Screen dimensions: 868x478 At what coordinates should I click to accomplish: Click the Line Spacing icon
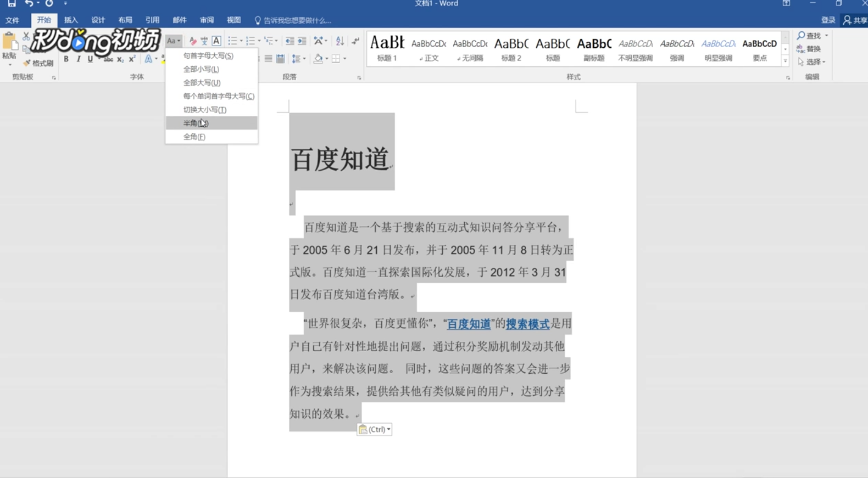pos(296,59)
